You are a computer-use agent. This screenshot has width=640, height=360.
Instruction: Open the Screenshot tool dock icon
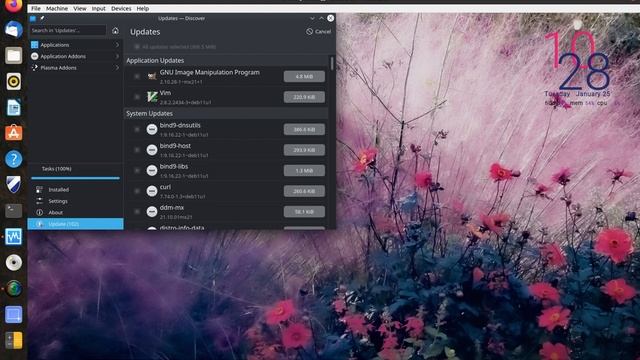point(13,315)
